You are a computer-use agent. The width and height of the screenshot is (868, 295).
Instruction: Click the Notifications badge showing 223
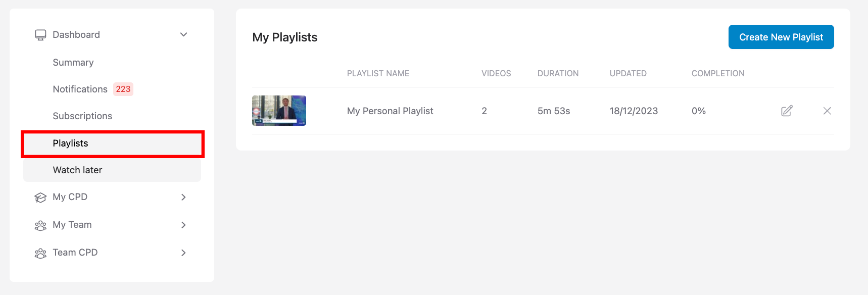pyautogui.click(x=123, y=89)
